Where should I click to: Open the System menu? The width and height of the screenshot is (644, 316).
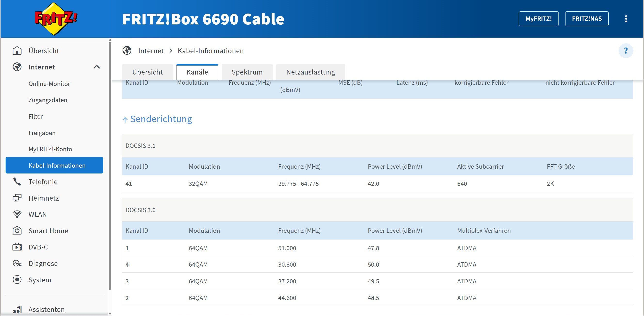point(40,280)
